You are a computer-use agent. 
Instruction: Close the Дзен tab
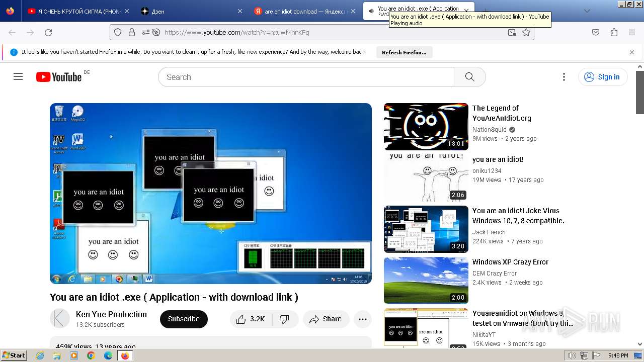tap(240, 11)
